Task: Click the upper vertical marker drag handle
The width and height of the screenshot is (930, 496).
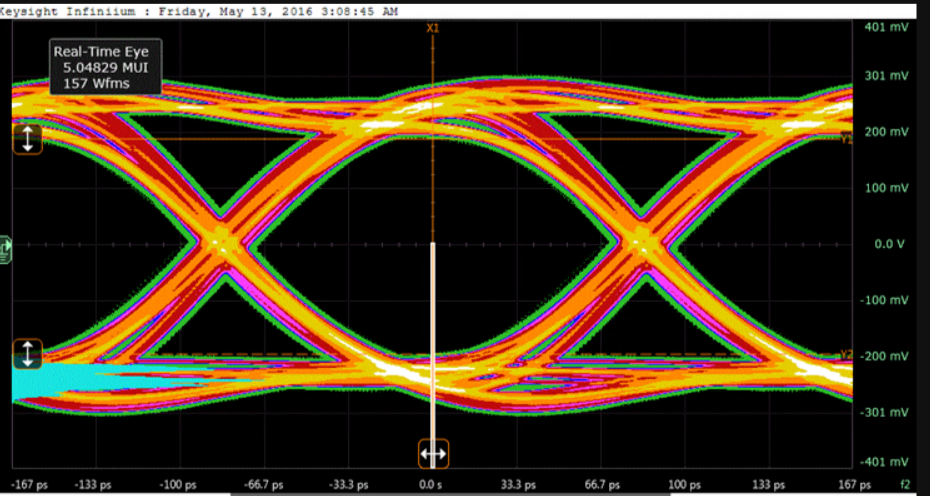Action: [x=27, y=138]
